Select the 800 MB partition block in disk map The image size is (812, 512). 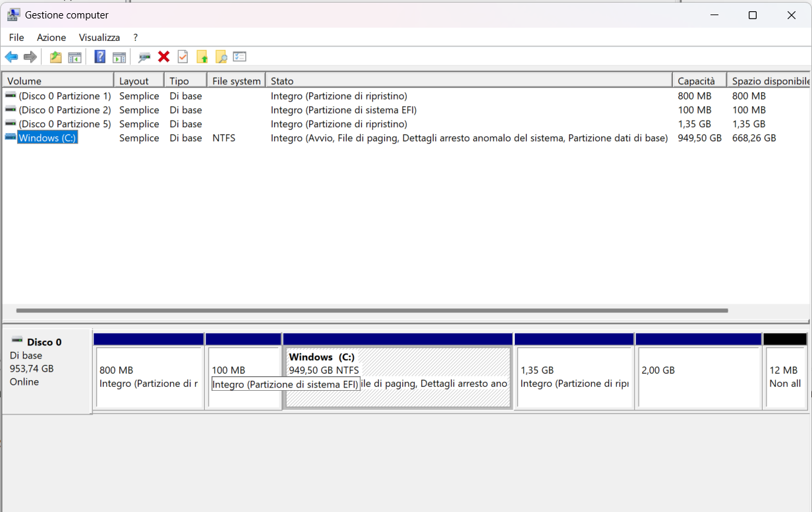149,372
